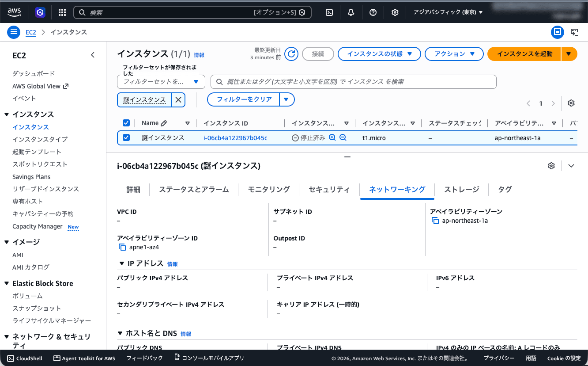
Task: Open the region selector アジアパシフィック (東京)
Action: pos(448,12)
